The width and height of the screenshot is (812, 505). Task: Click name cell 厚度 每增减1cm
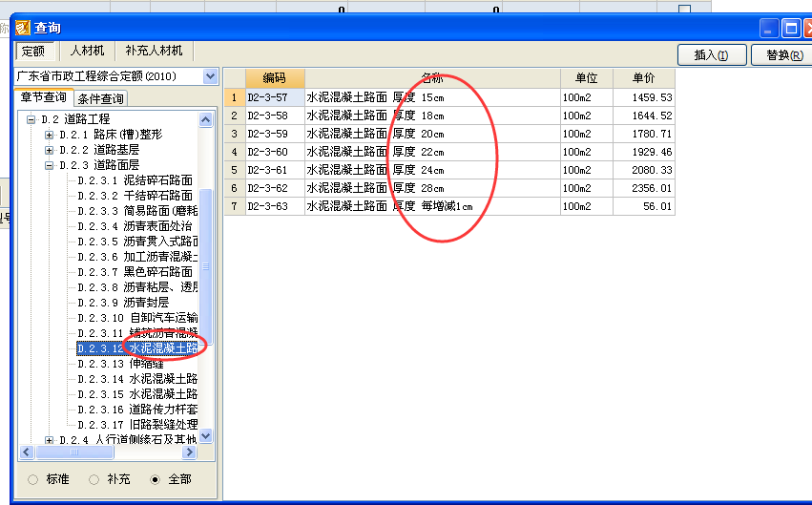click(x=432, y=206)
